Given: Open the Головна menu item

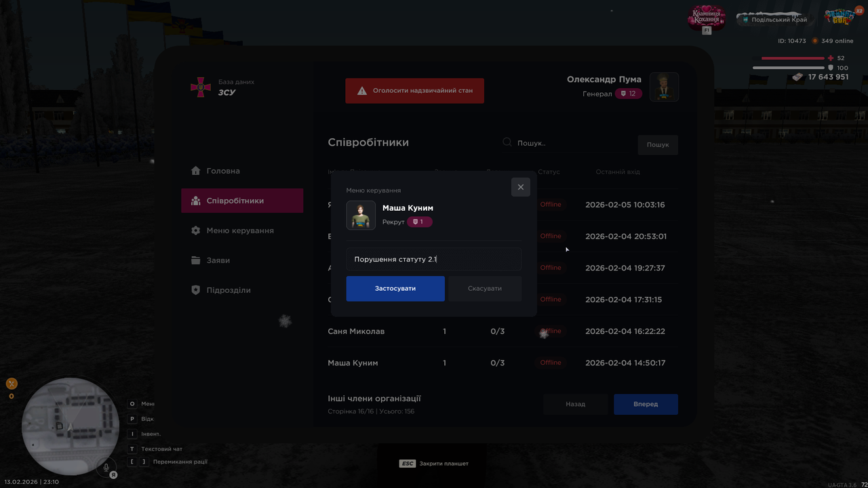Looking at the screenshot, I should (242, 171).
